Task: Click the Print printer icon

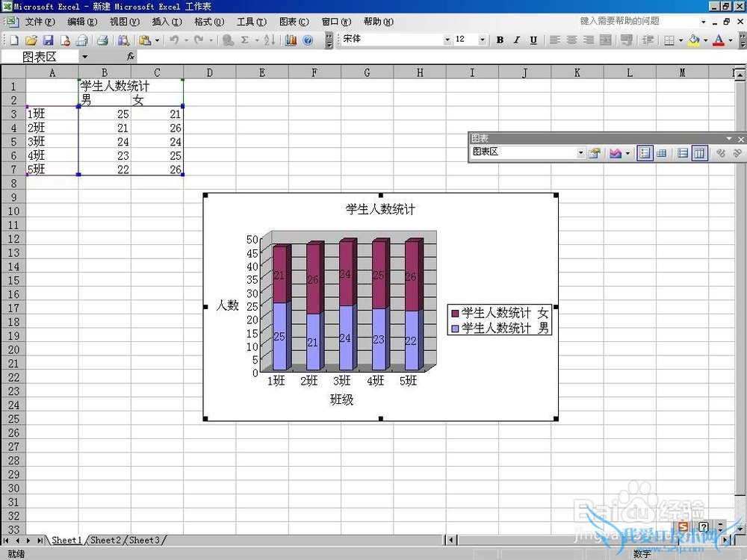Action: (102, 40)
